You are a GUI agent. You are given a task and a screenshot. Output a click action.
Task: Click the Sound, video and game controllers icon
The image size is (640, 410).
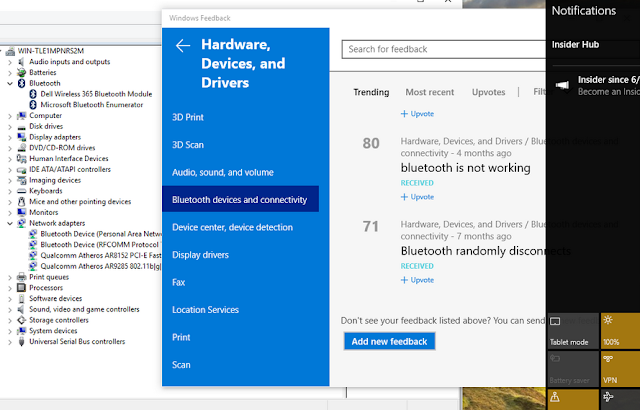(21, 309)
